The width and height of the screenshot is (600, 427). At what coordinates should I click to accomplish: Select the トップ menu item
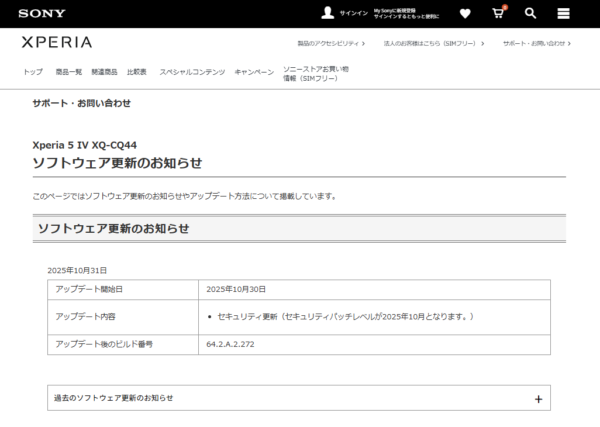(x=33, y=72)
